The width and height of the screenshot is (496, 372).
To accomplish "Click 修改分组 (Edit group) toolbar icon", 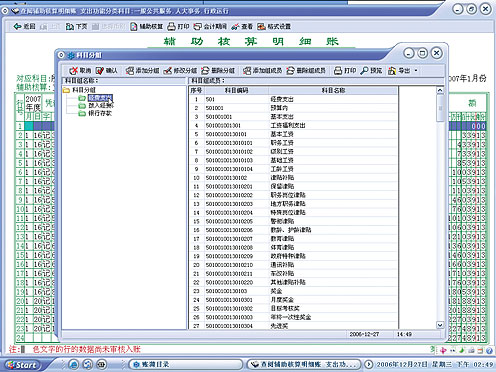I will pyautogui.click(x=180, y=71).
